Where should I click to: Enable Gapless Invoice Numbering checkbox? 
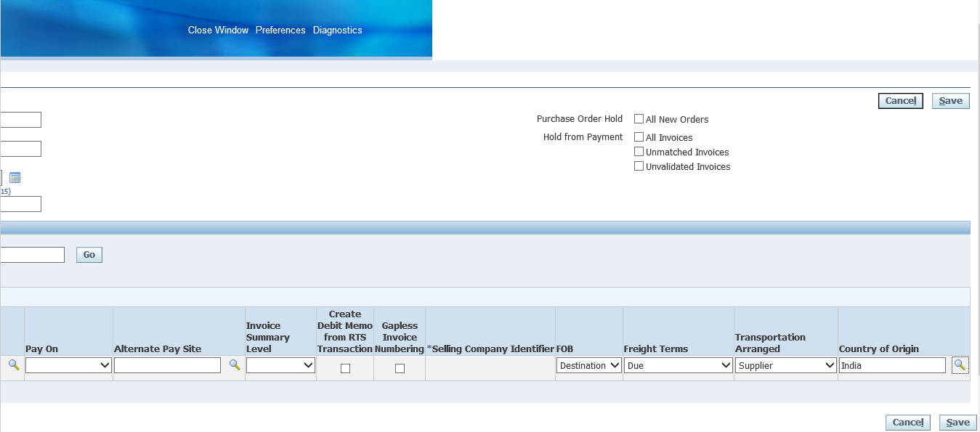400,368
